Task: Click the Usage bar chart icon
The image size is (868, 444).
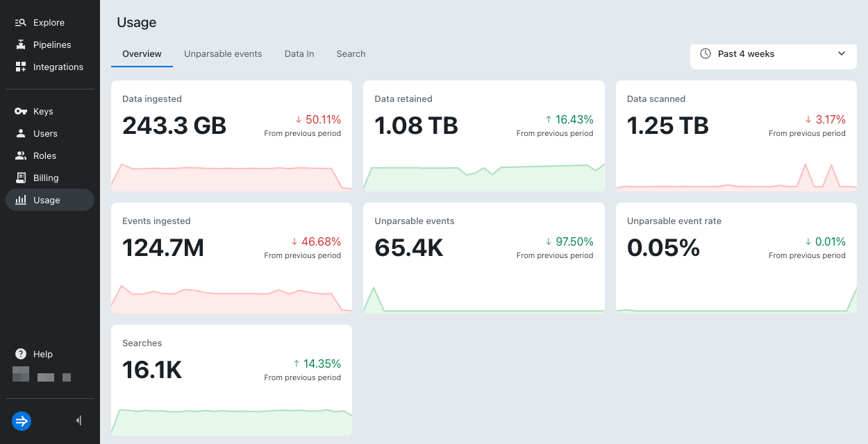Action: [x=21, y=200]
